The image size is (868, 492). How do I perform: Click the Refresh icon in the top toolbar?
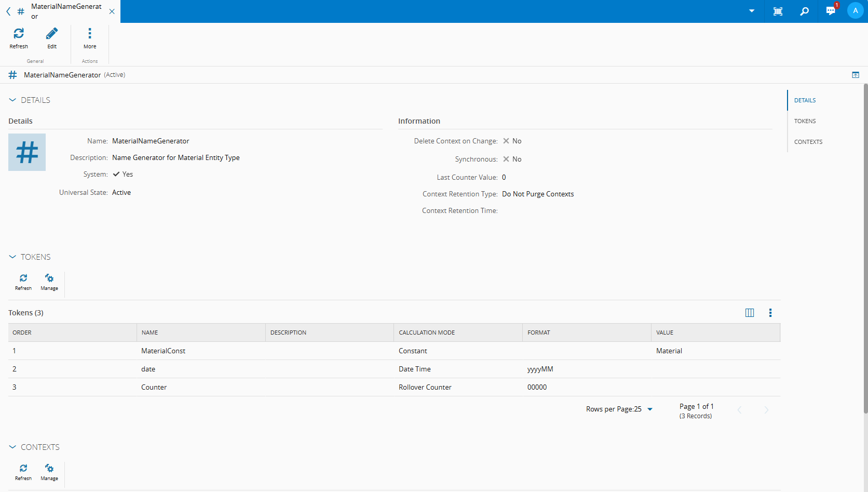point(19,34)
